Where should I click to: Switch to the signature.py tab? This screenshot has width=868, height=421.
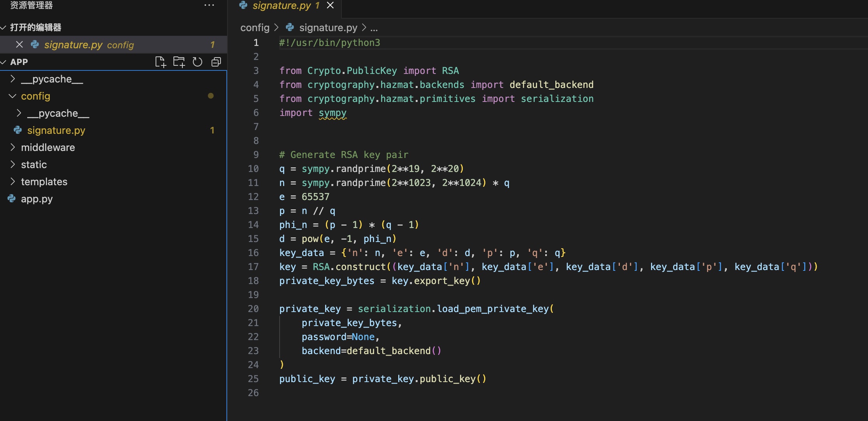[x=282, y=5]
